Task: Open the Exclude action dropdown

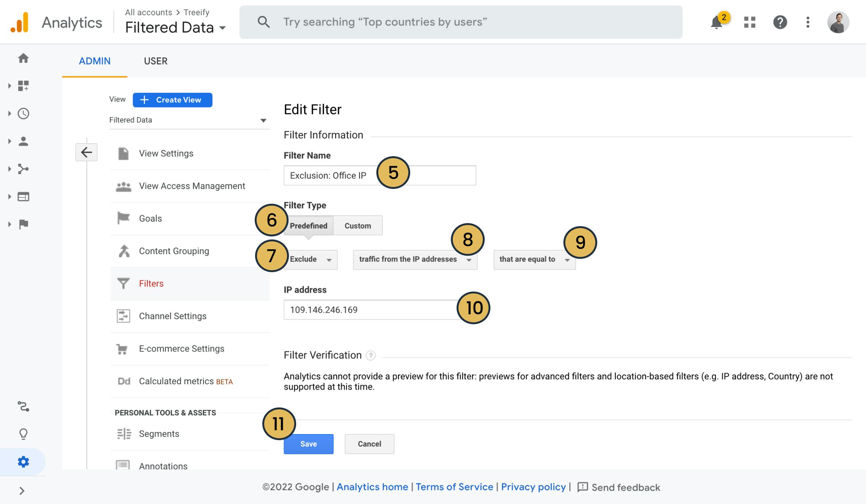Action: coord(310,258)
